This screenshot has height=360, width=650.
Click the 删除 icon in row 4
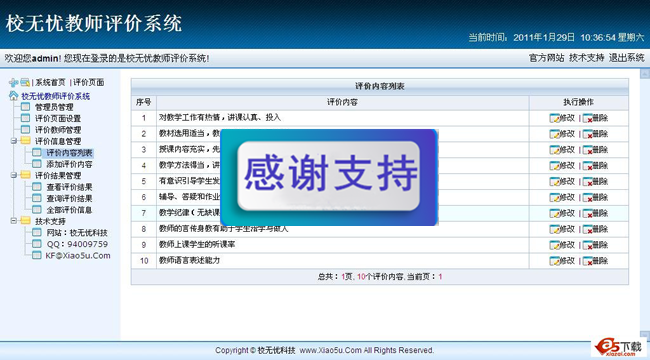[587, 166]
